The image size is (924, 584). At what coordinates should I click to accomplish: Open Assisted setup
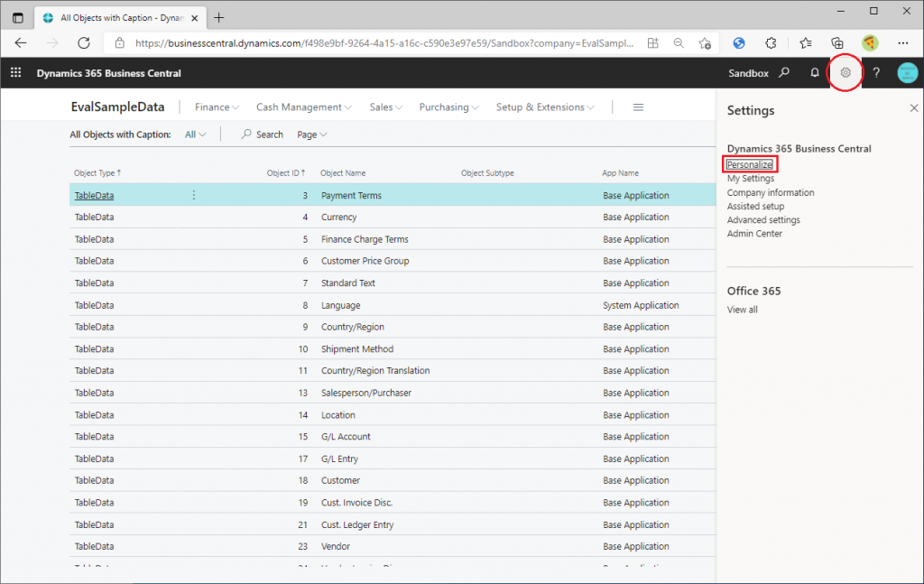point(755,207)
